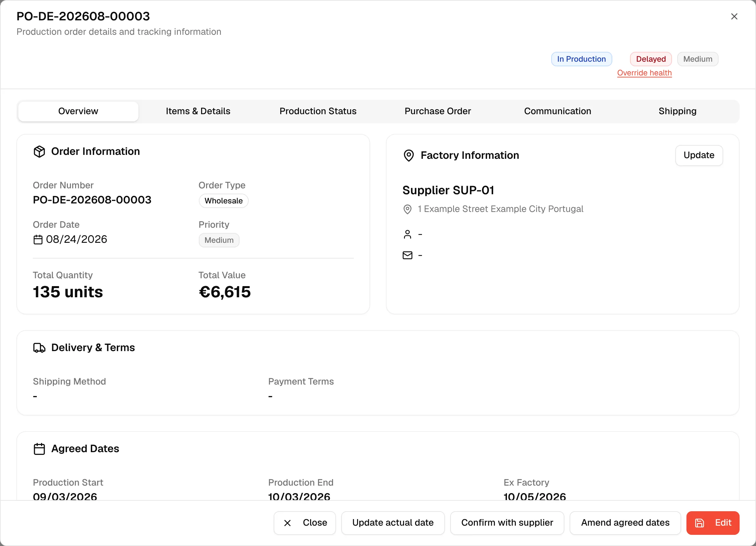Click the Ex Factory date 10/05/2026
Screen dimensions: 756x546
tap(535, 497)
